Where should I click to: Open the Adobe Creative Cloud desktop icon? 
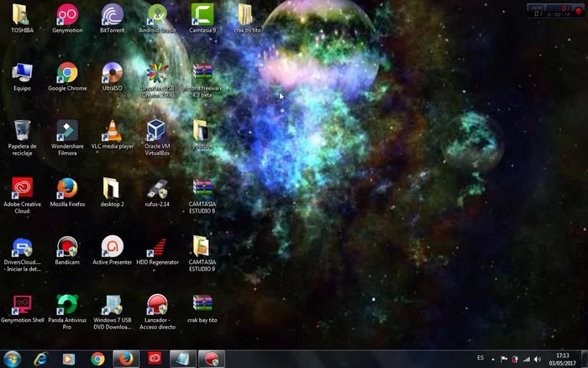coord(22,188)
